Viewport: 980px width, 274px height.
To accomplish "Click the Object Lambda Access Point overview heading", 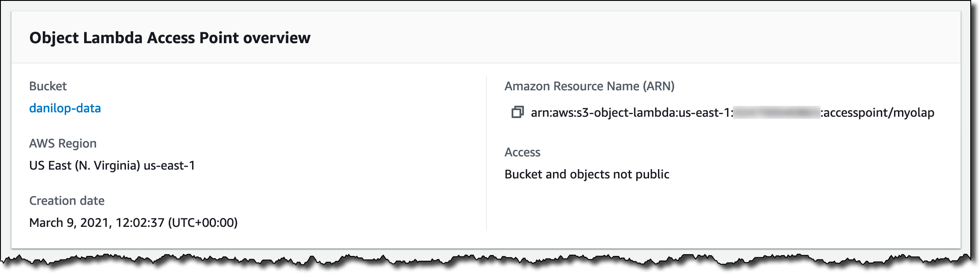I will (x=170, y=38).
